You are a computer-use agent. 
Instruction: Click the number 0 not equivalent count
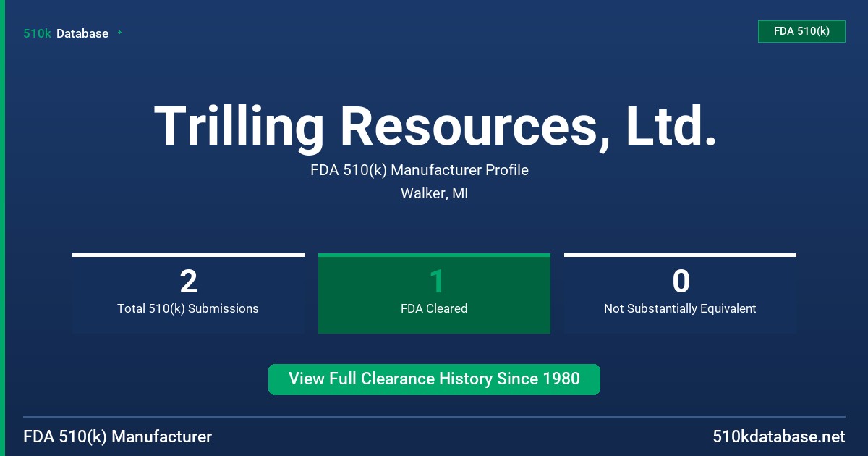(x=681, y=282)
